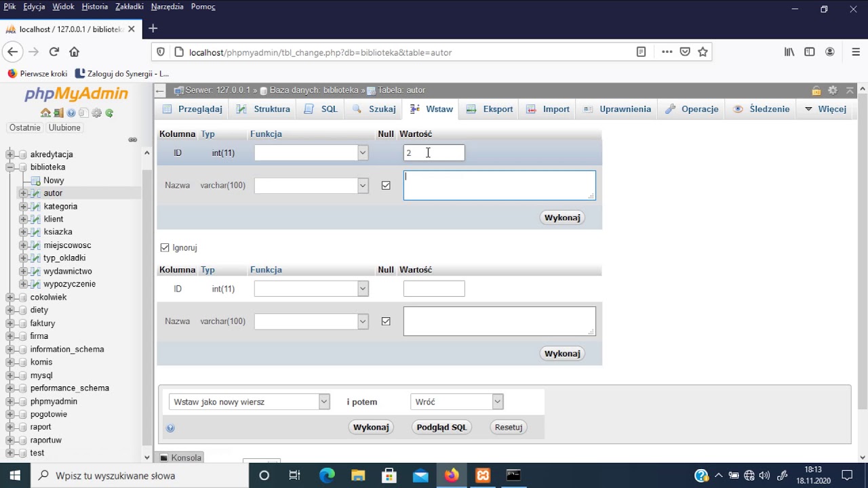Open XAMPP from the taskbar
Screen dimensions: 868x488
(x=483, y=475)
